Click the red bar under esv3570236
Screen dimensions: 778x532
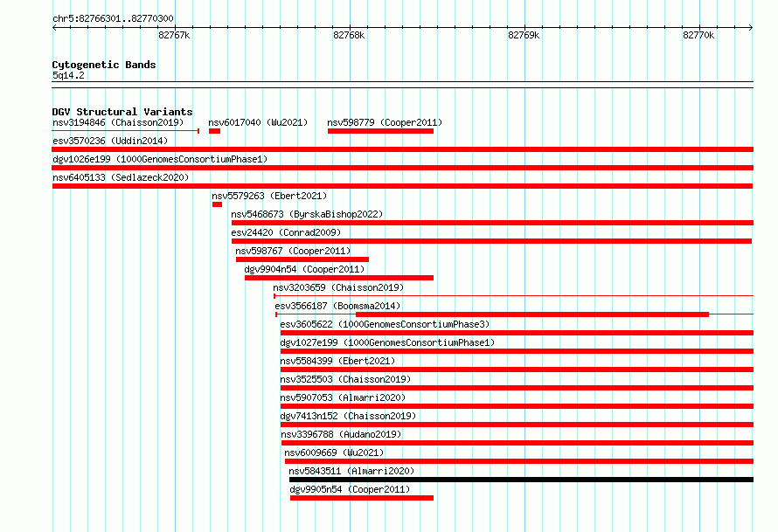click(402, 149)
